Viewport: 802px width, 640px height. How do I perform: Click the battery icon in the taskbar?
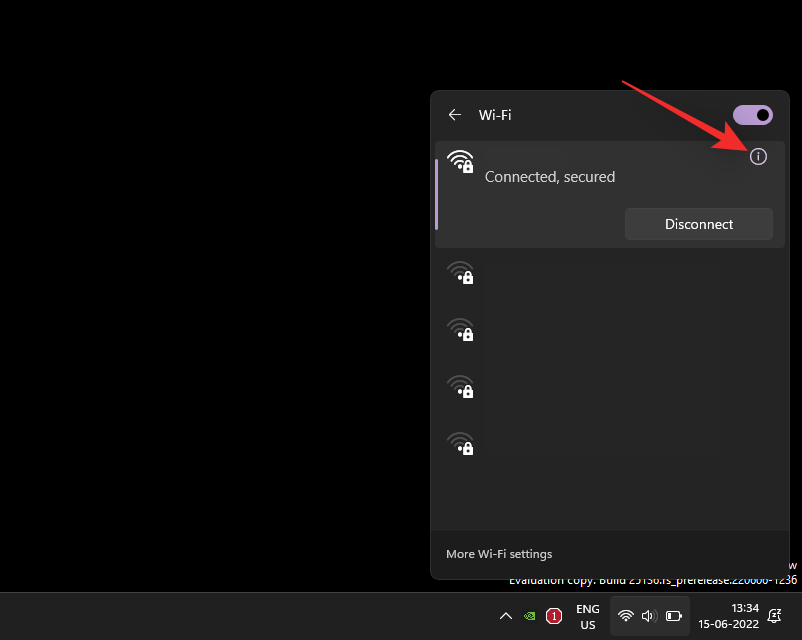673,616
